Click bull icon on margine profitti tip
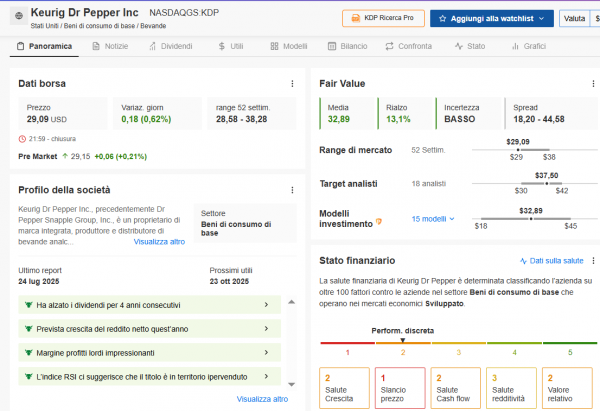The image size is (600, 411). click(28, 352)
